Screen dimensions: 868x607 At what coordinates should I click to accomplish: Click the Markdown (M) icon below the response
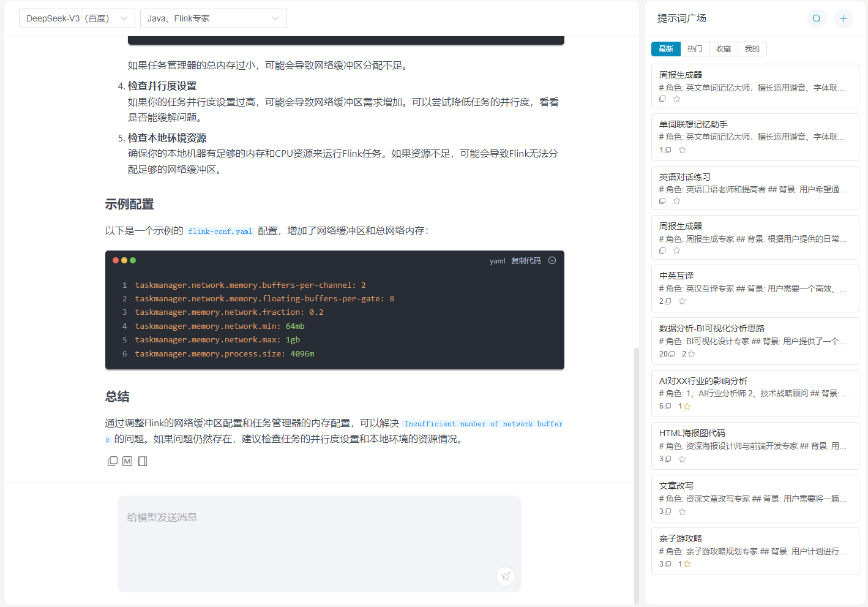[127, 461]
